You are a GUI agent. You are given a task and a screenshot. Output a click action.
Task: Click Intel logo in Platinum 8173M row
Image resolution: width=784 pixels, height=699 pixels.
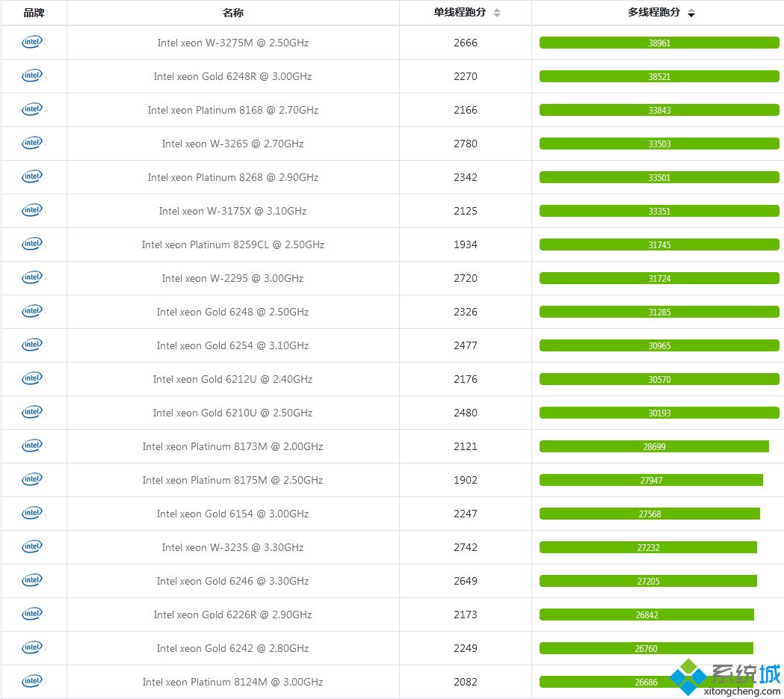click(x=32, y=446)
